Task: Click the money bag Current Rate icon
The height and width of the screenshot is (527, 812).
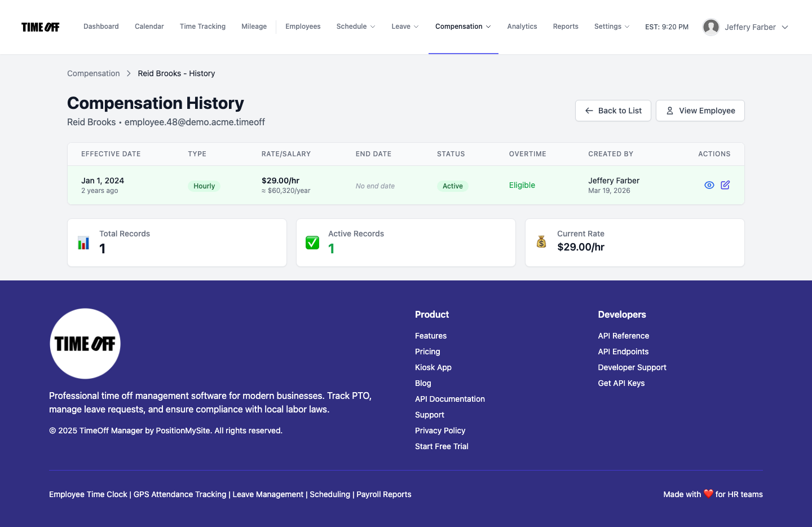Action: tap(541, 242)
